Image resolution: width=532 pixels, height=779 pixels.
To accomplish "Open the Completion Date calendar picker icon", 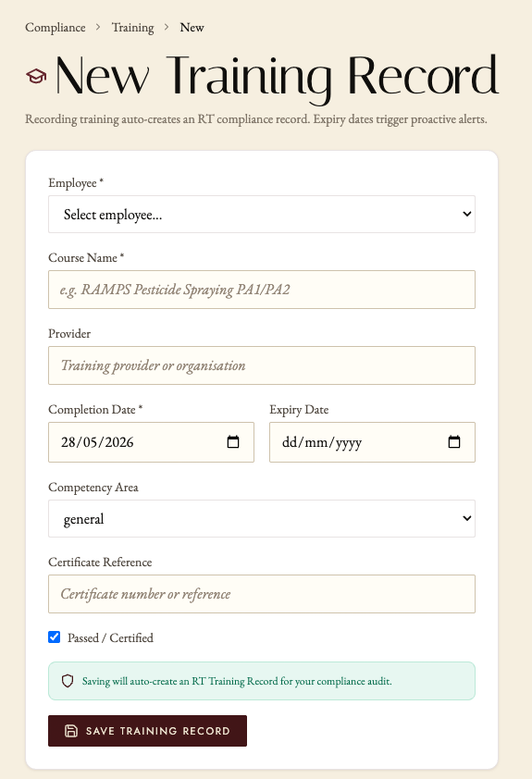I will point(233,441).
